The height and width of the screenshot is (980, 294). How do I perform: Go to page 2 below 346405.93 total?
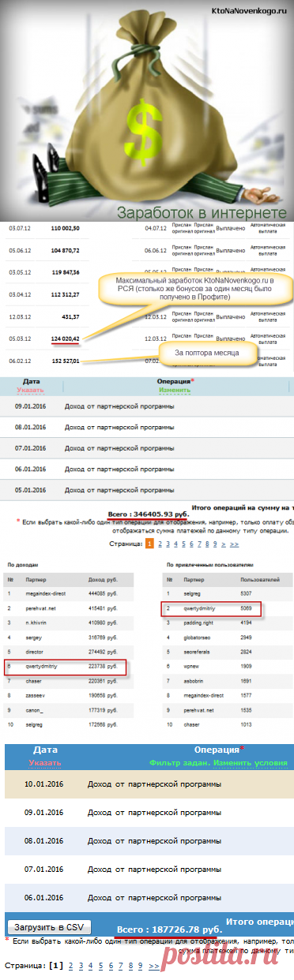[x=159, y=544]
